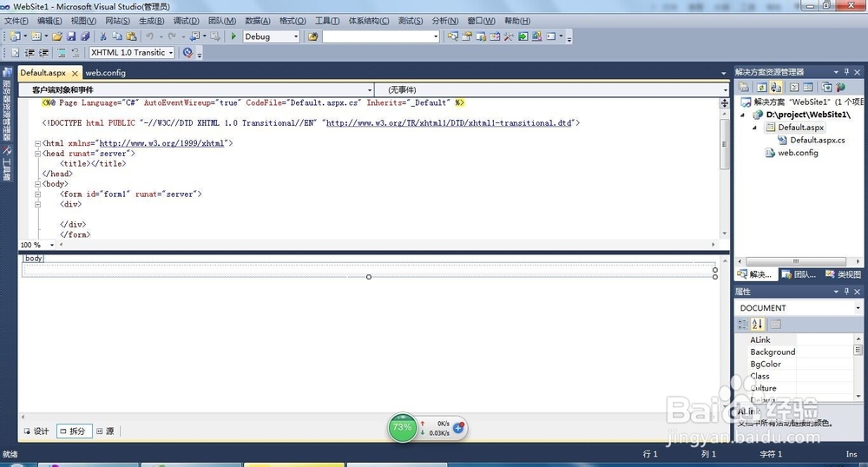Collapse the Default.aspx tree node
Image resolution: width=868 pixels, height=467 pixels.
[754, 128]
